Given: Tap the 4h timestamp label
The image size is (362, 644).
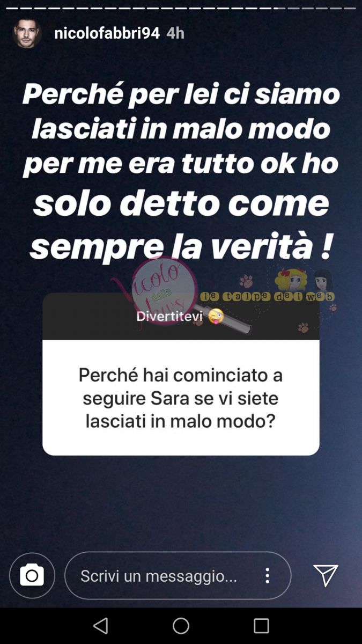Looking at the screenshot, I should 175,33.
